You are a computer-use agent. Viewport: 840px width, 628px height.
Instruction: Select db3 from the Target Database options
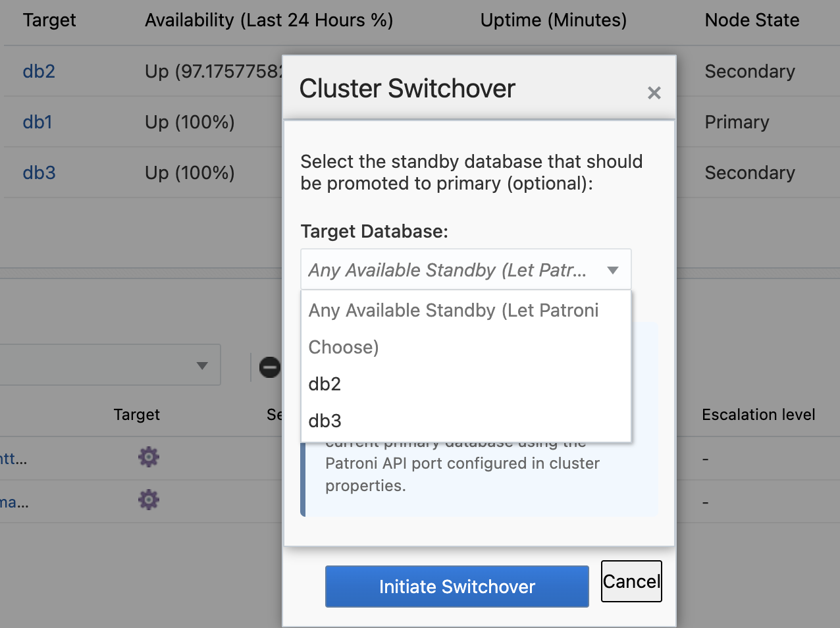point(325,421)
